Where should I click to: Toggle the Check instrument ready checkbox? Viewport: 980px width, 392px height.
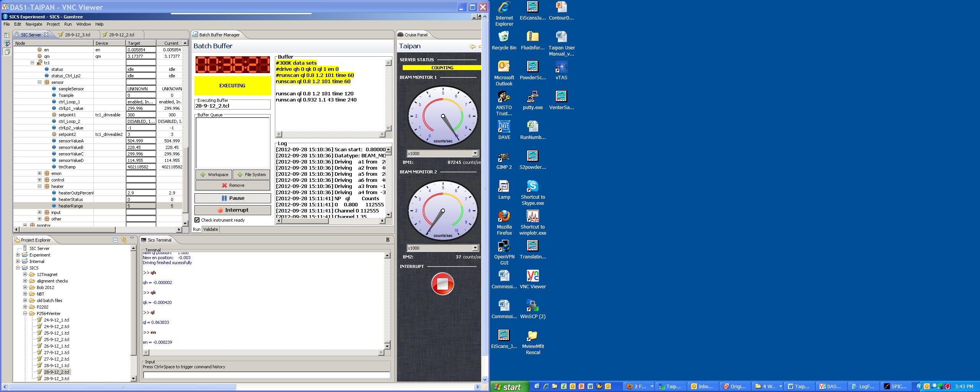pyautogui.click(x=197, y=220)
